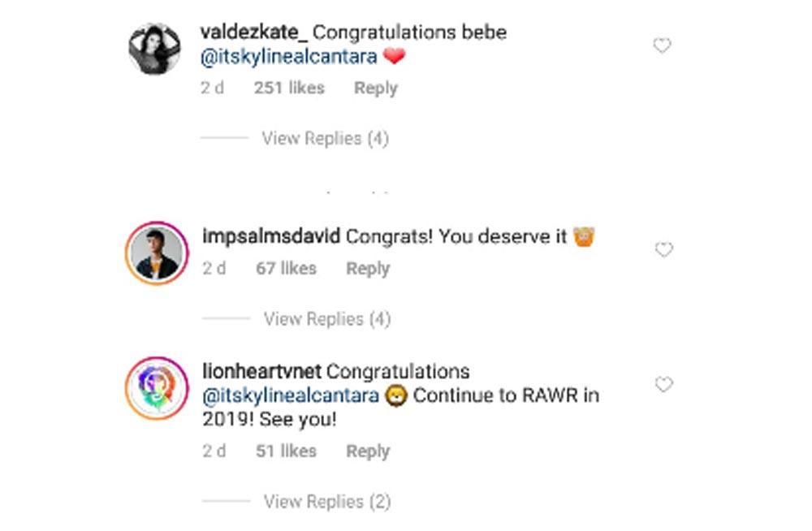Expand View Replies (4) under impsalmsdavid's comment
Image resolution: width=812 pixels, height=531 pixels.
tap(326, 319)
